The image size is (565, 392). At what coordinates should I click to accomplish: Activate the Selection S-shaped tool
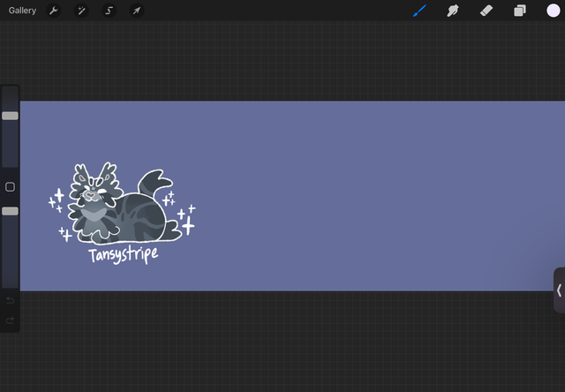[109, 11]
